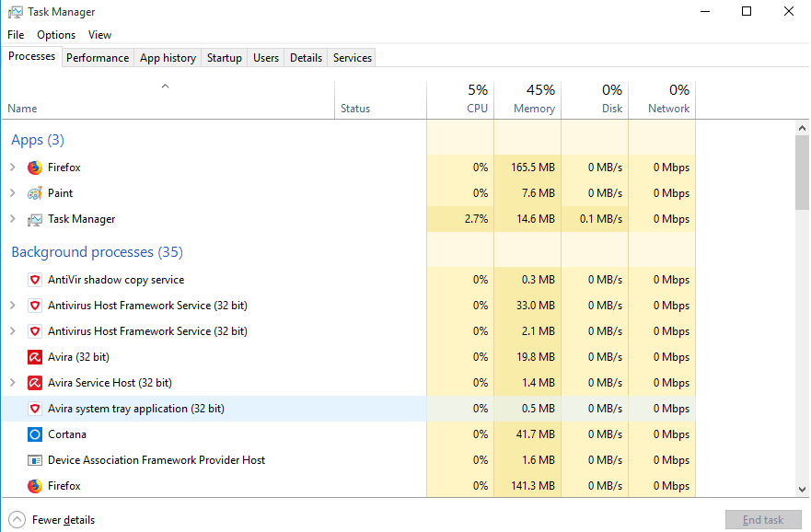Switch to the Startup tab

coord(225,58)
